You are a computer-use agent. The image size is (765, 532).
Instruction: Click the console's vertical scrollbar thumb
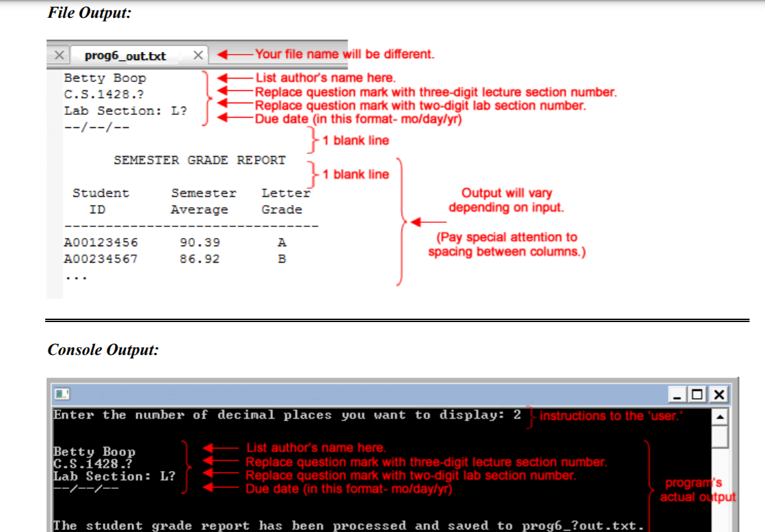pos(720,436)
